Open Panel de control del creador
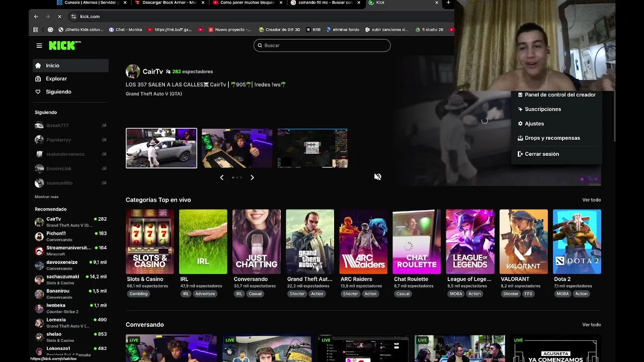The width and height of the screenshot is (644, 362). click(x=556, y=95)
